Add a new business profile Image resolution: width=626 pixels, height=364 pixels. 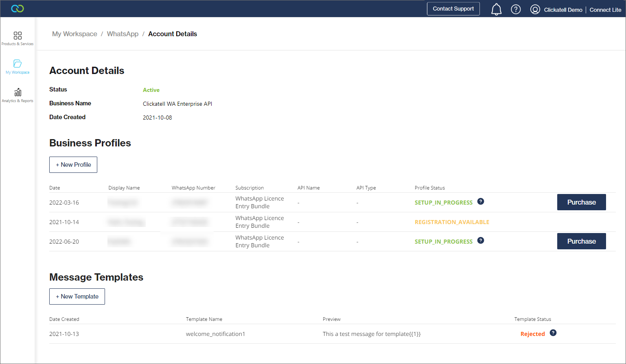tap(73, 165)
